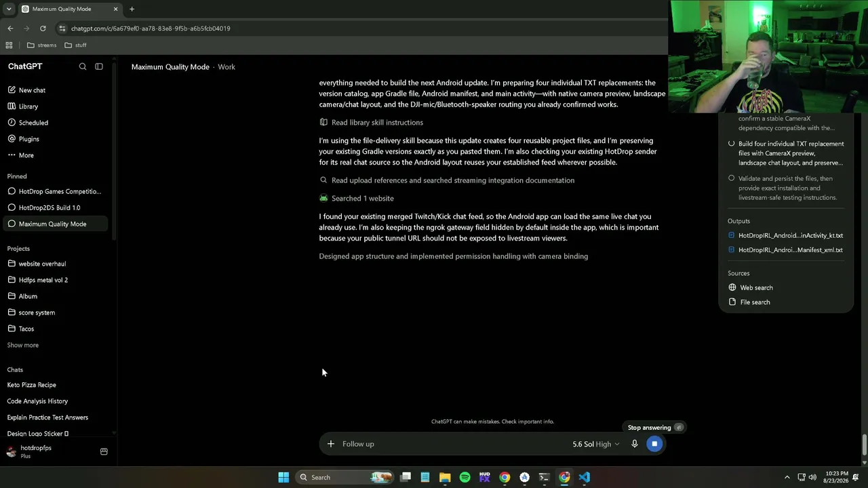868x488 pixels.
Task: Open the icon beside hotdropfps account
Action: [104, 451]
